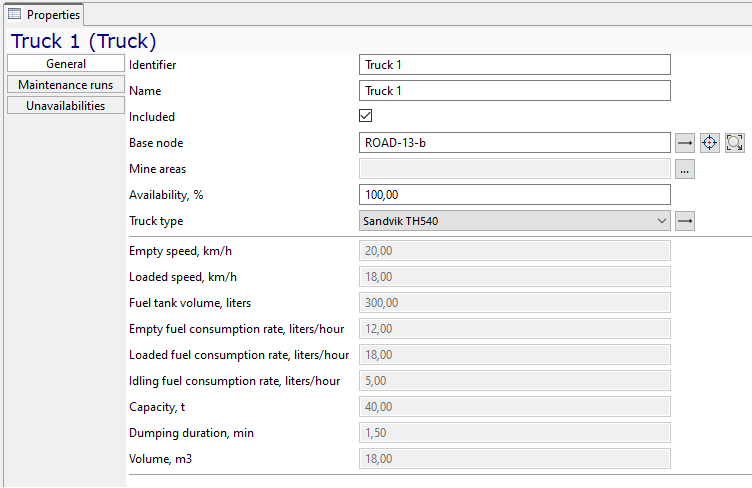The width and height of the screenshot is (752, 488).
Task: Click the 'Volume, m3' label
Action: pos(160,459)
